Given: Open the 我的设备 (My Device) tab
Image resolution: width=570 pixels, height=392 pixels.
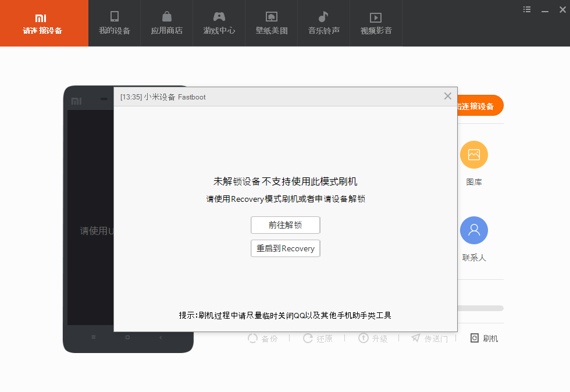Looking at the screenshot, I should pos(114,23).
